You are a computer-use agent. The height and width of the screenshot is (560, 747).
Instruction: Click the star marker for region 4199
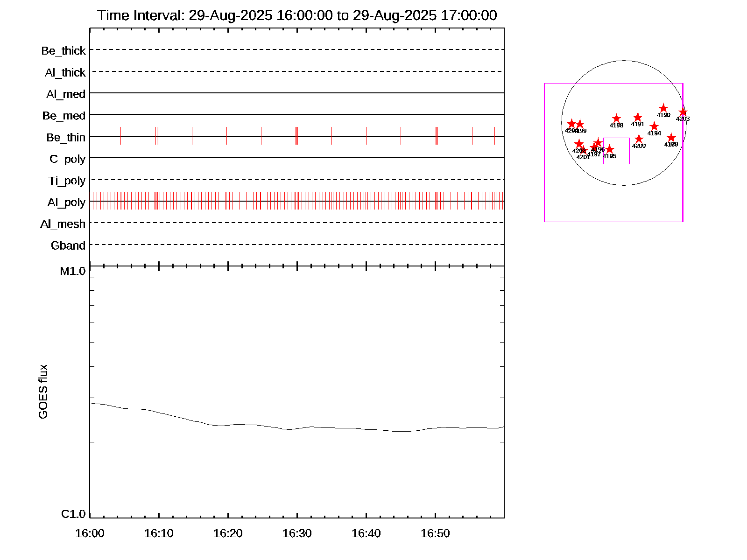(x=580, y=124)
